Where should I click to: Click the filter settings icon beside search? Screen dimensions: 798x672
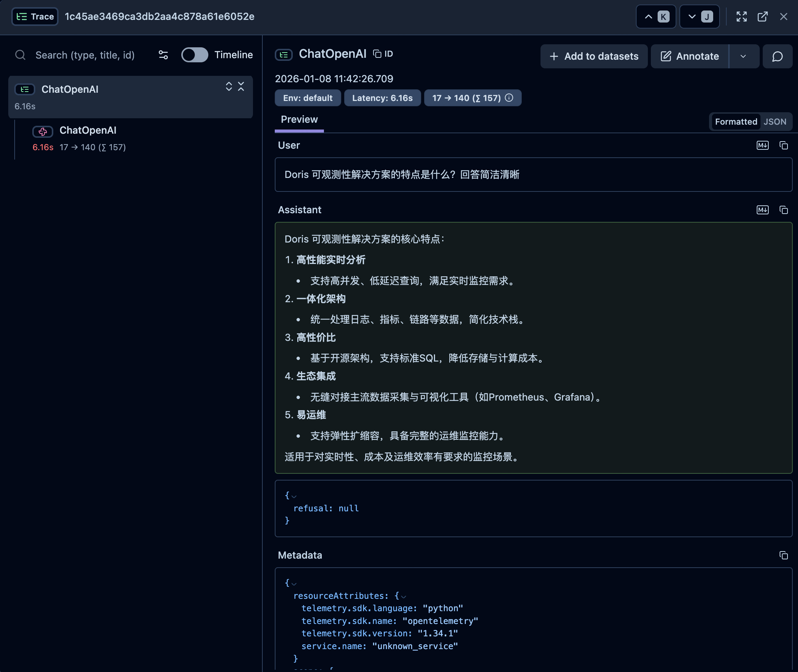tap(163, 55)
